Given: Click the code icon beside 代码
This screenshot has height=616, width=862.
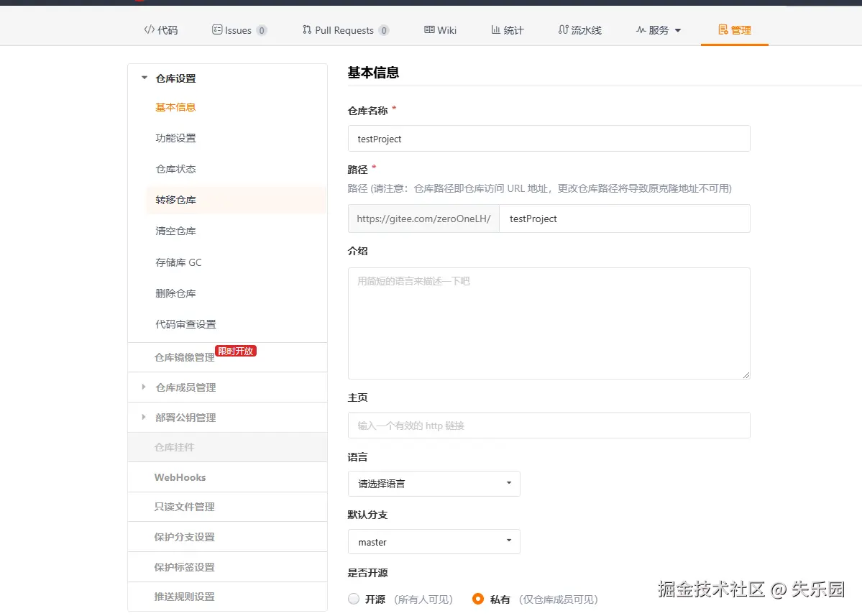Looking at the screenshot, I should point(149,29).
